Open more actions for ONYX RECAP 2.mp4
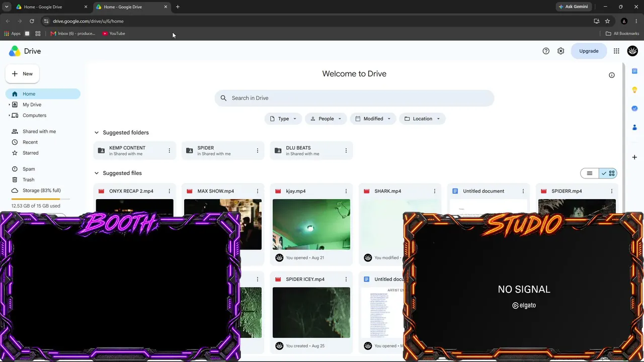Screen dimensions: 644x362 pyautogui.click(x=169, y=191)
